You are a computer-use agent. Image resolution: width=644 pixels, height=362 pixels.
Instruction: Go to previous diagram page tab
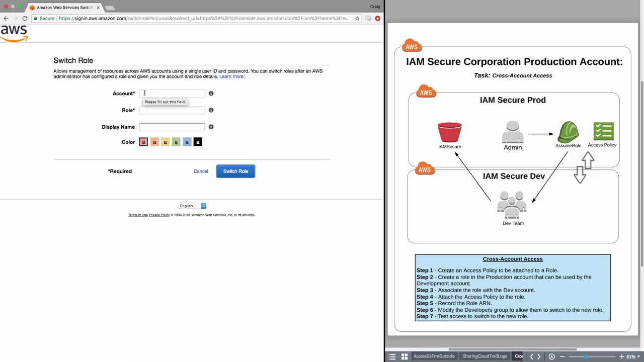coord(531,356)
